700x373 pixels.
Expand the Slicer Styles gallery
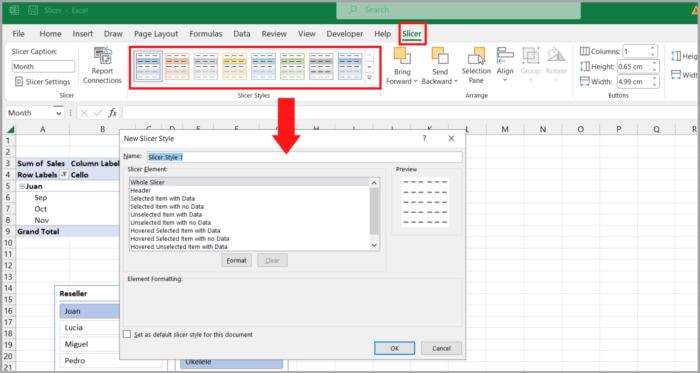click(x=369, y=78)
